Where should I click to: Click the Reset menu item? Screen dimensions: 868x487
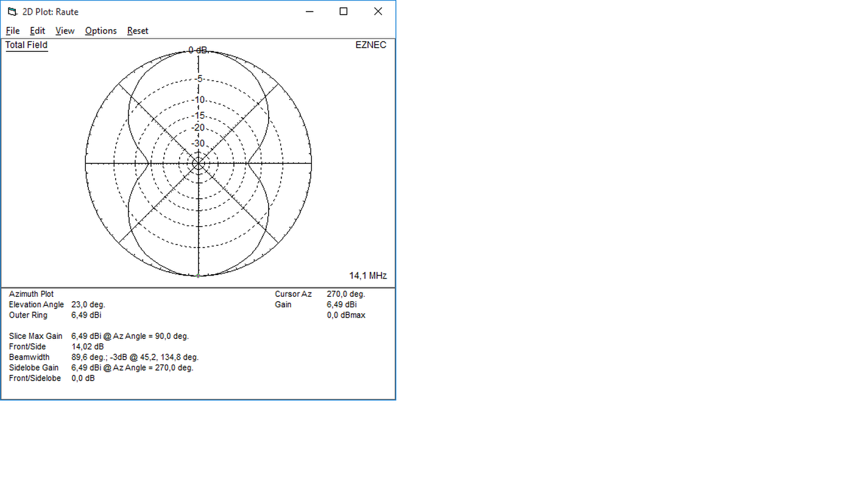pos(138,30)
